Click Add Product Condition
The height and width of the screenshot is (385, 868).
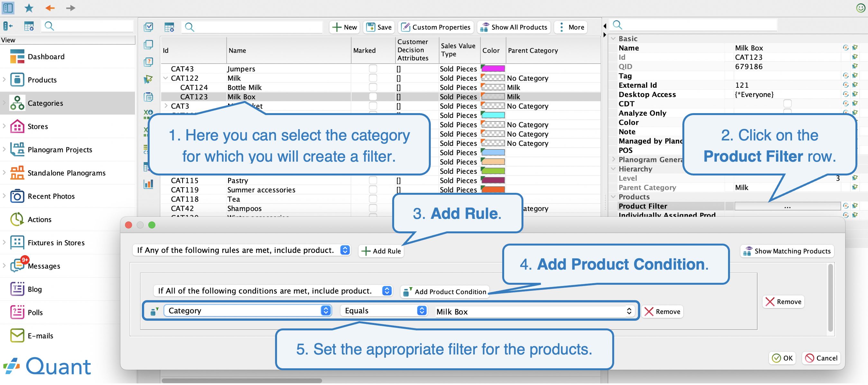pyautogui.click(x=445, y=292)
